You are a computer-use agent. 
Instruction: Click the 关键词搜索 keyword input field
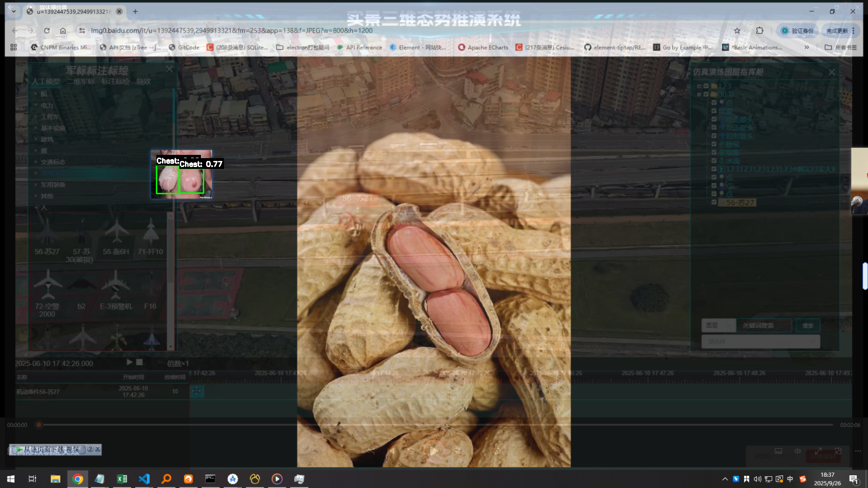click(764, 325)
